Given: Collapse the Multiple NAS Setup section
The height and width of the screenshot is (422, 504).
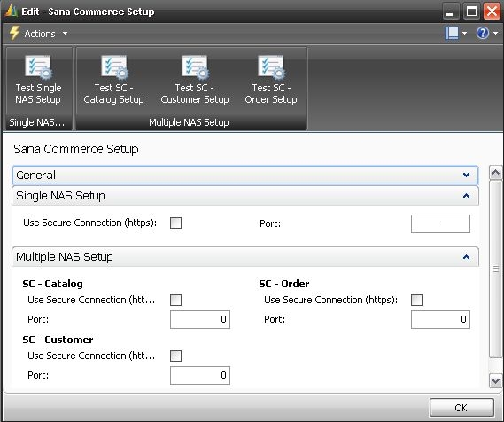Looking at the screenshot, I should 466,257.
